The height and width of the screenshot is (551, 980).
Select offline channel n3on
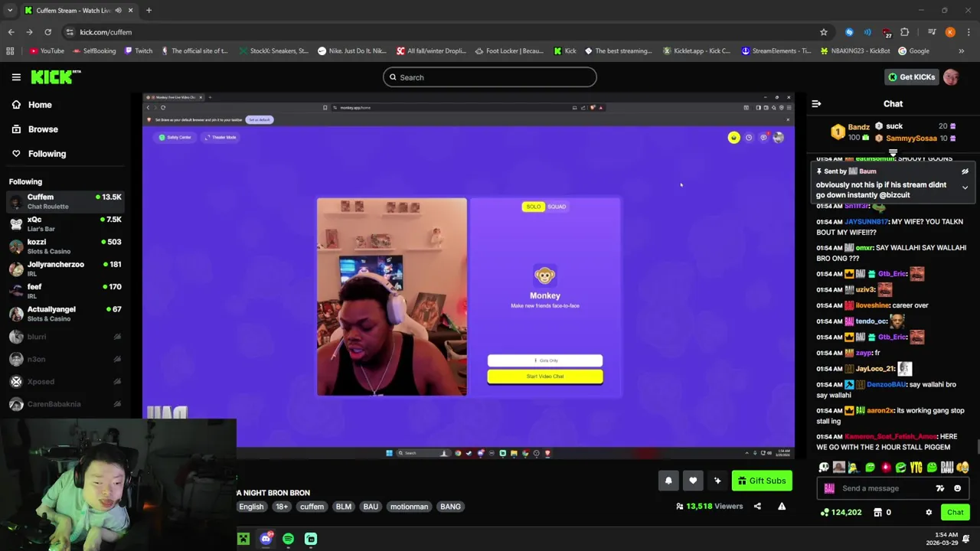(64, 359)
